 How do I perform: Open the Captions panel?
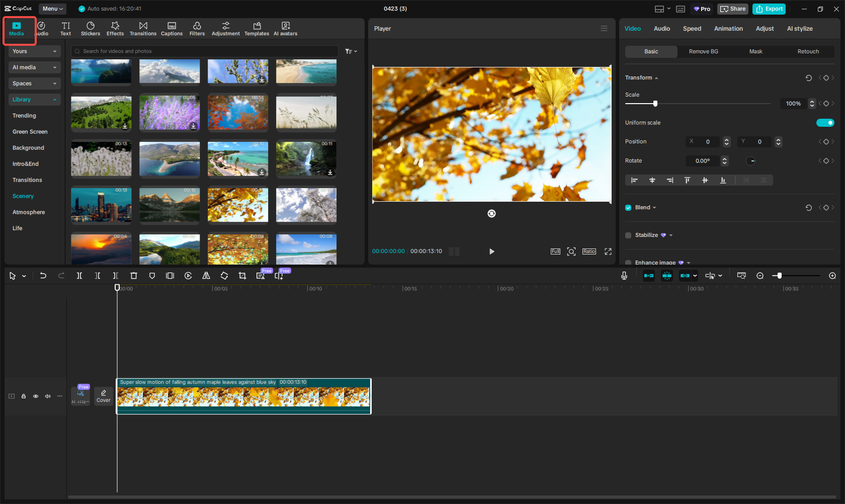(x=172, y=28)
